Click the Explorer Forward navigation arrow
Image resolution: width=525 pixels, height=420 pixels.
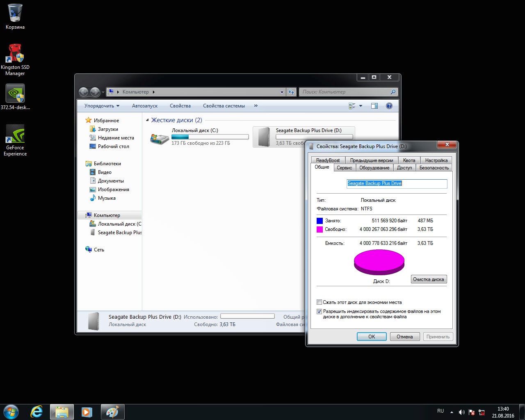[x=95, y=92]
